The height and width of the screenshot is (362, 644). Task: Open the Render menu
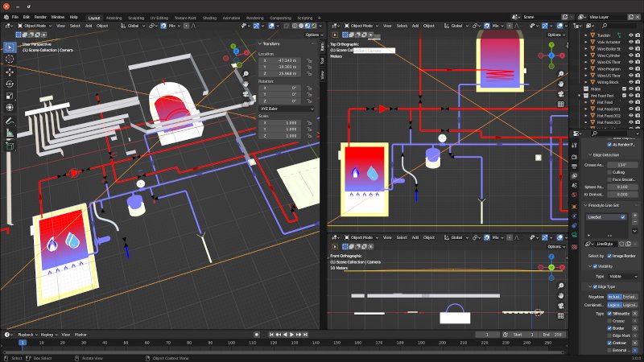[40, 16]
